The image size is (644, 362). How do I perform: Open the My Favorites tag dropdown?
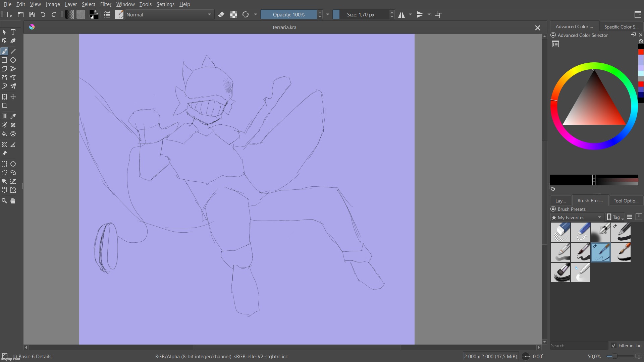[x=577, y=217]
